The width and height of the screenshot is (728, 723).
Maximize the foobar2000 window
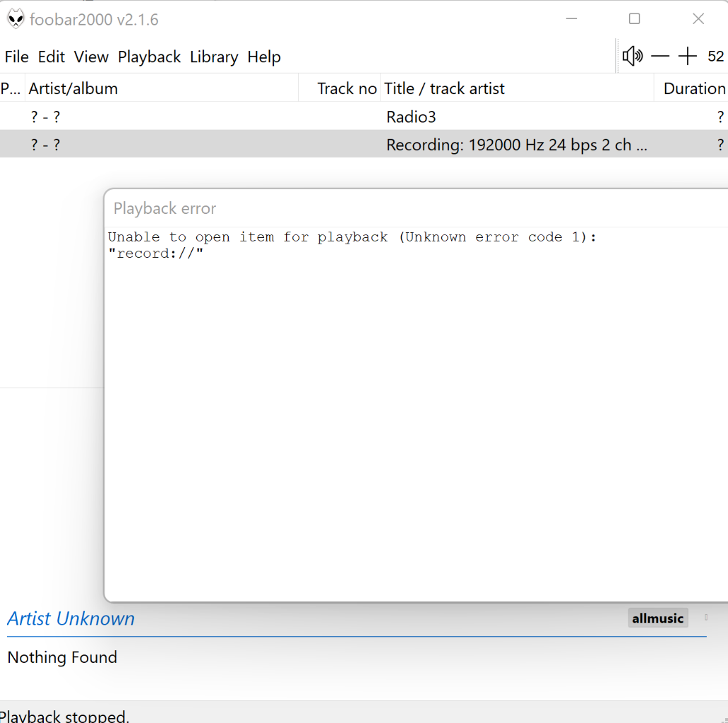click(634, 19)
